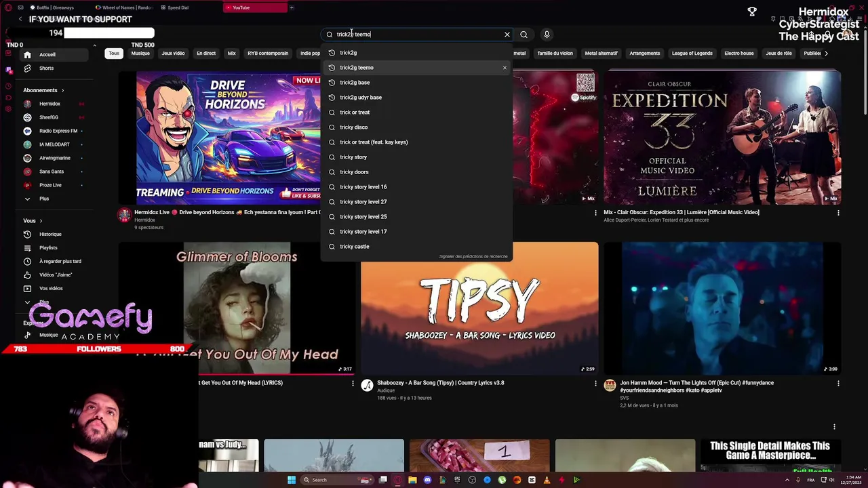Open Clair Obscur Expedition 33 video thumbnail
868x488 pixels.
723,138
